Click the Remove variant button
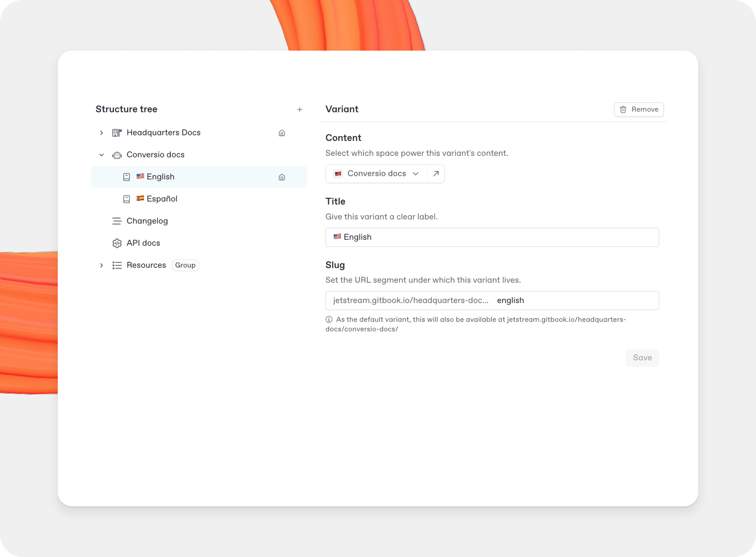 click(639, 109)
